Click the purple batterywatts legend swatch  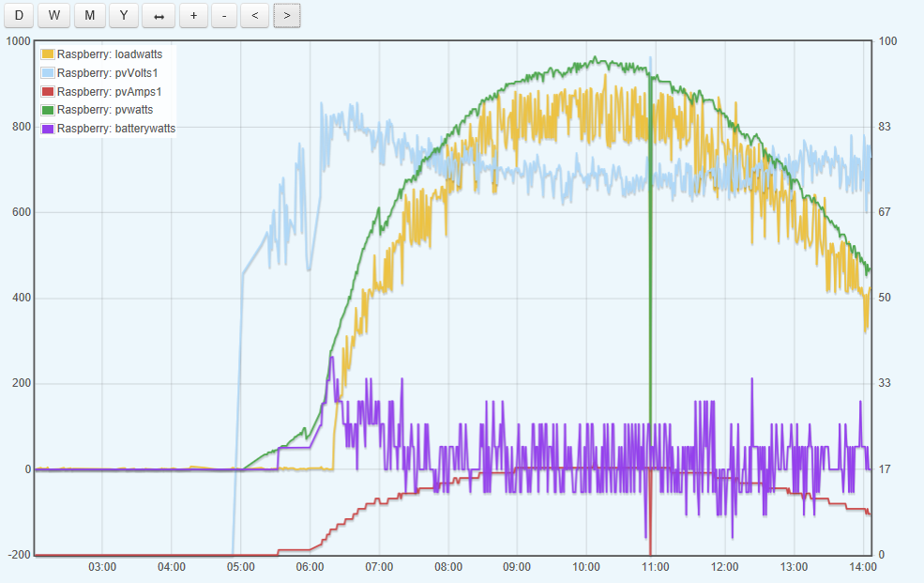48,129
